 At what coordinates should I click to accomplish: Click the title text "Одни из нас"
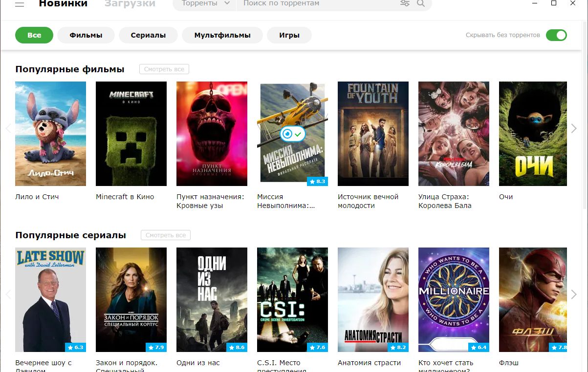point(198,363)
